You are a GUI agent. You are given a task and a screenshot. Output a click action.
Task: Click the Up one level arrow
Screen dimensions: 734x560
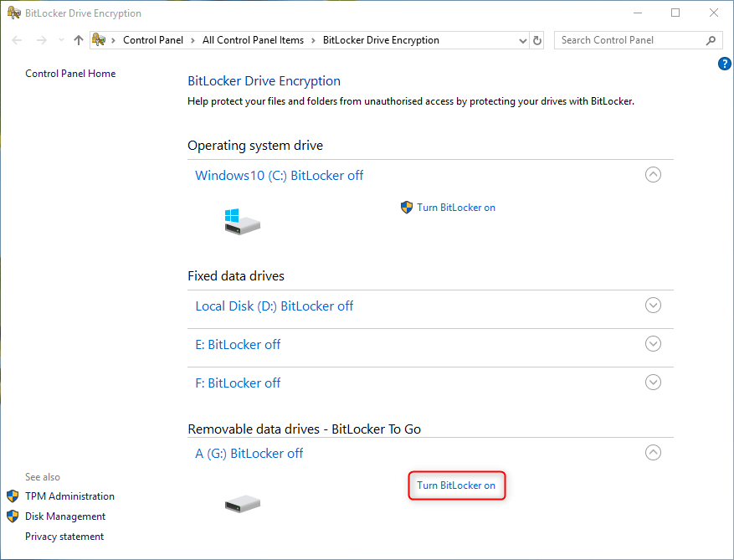(x=79, y=40)
